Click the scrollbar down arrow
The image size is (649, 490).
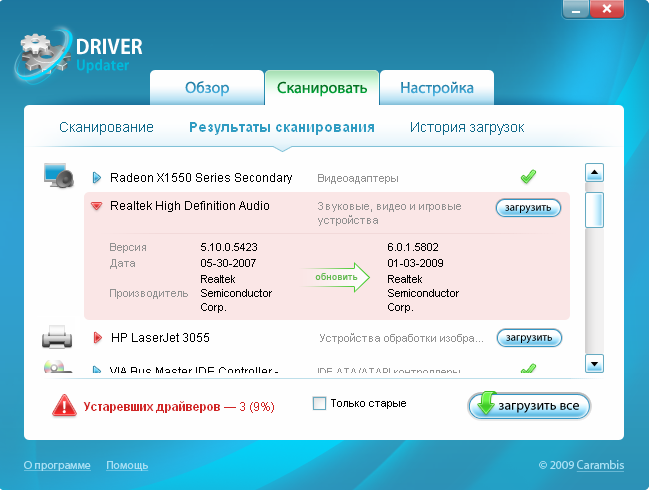coord(594,363)
